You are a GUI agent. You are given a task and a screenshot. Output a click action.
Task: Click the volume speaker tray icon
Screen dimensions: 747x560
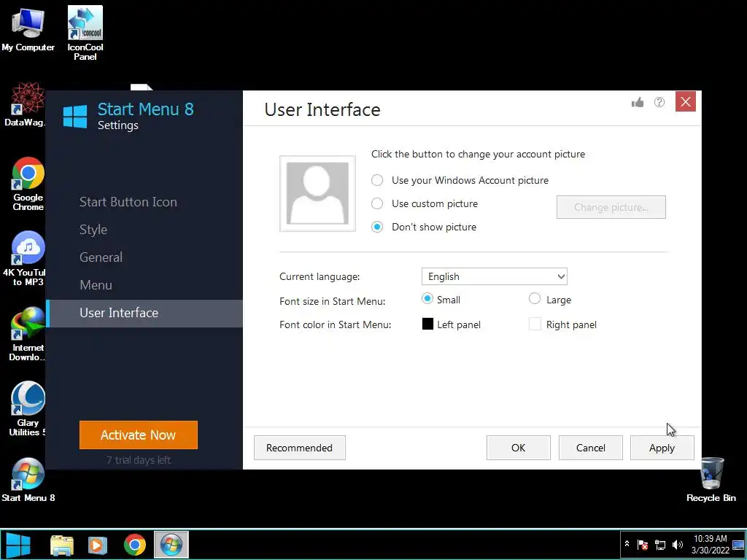pos(677,544)
